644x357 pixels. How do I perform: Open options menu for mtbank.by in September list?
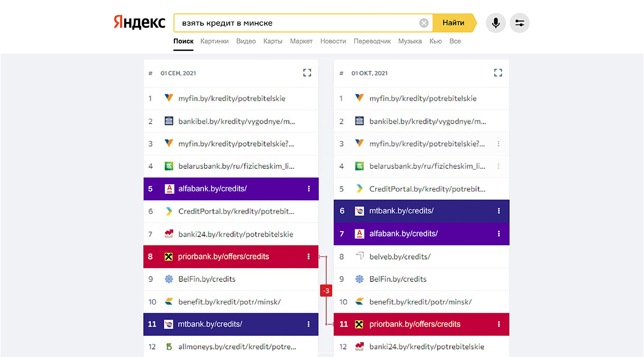(309, 324)
